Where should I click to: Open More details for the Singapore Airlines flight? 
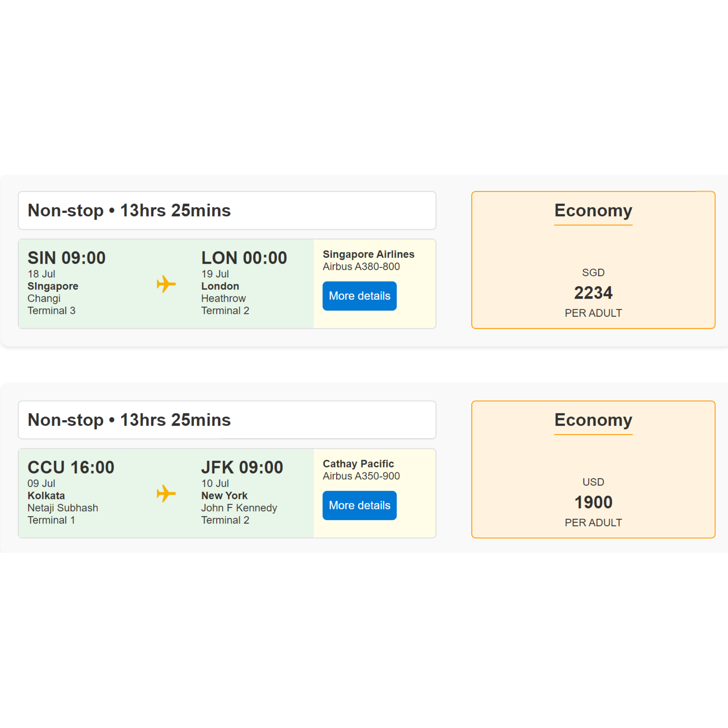point(359,296)
